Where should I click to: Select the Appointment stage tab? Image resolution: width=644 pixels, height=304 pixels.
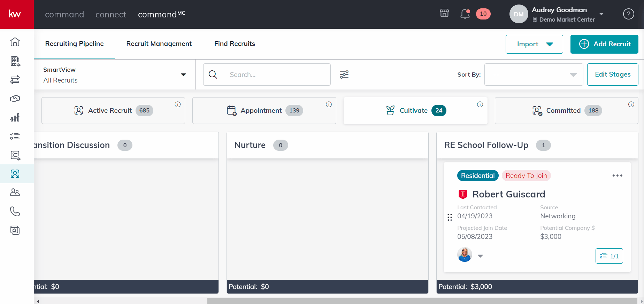[x=264, y=110]
